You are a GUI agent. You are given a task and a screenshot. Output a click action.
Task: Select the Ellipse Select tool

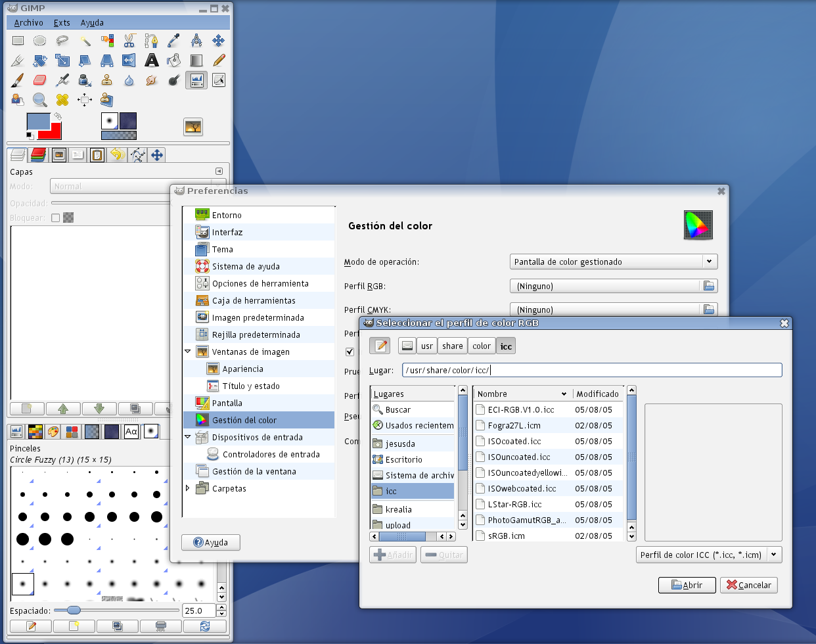(40, 41)
